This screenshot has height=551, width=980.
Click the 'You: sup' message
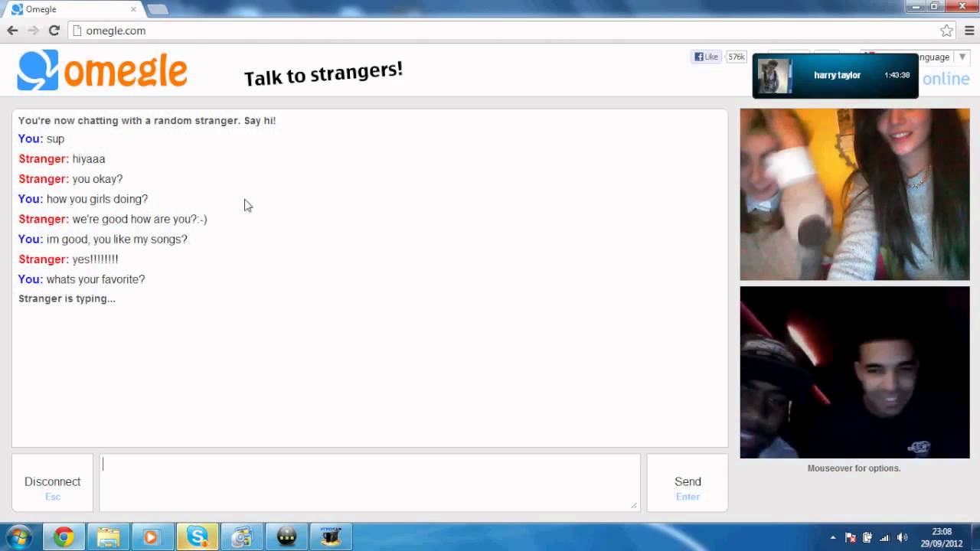point(41,139)
